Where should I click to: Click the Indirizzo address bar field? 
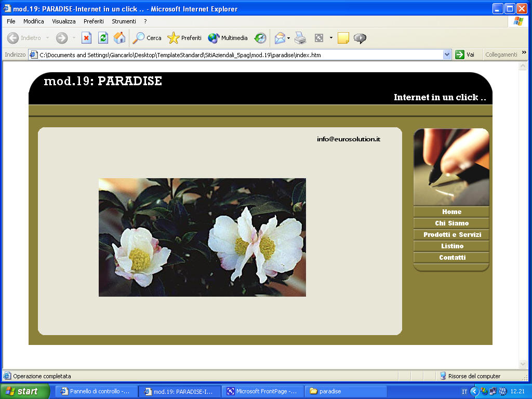(240, 55)
